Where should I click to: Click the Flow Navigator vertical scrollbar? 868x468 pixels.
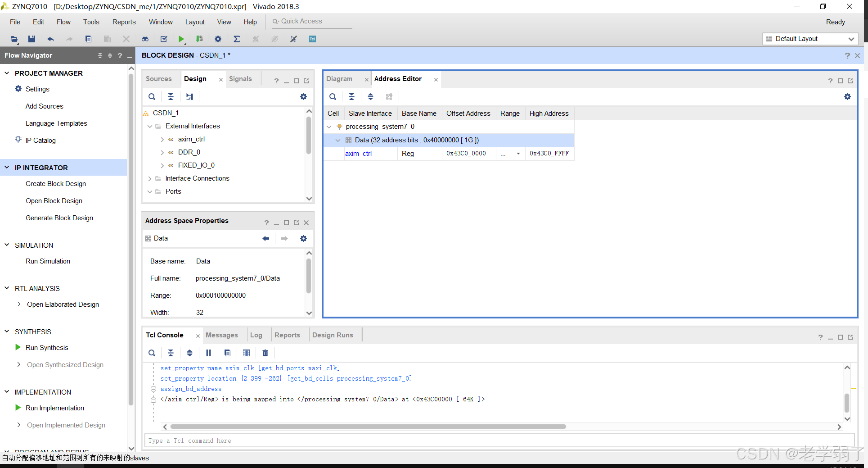(131, 239)
